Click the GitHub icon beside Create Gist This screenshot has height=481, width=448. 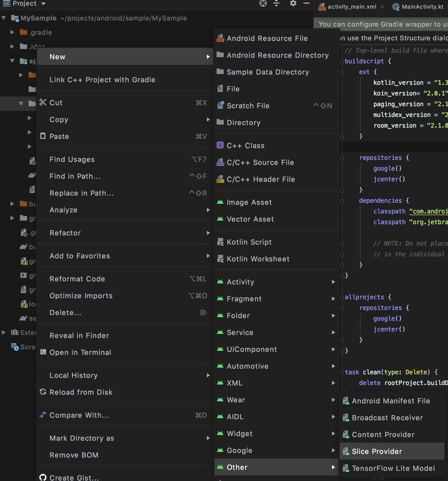43,477
